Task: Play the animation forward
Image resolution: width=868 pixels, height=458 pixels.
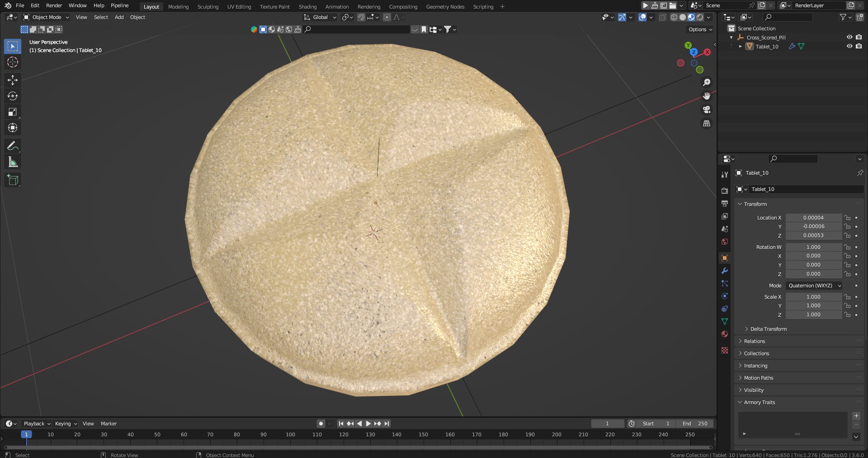Action: point(368,424)
